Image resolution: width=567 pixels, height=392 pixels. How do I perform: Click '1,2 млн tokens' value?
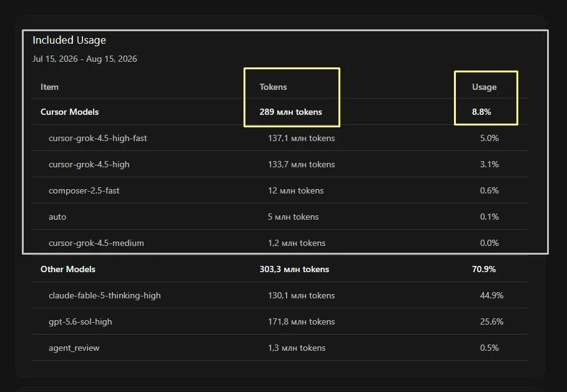(x=297, y=243)
